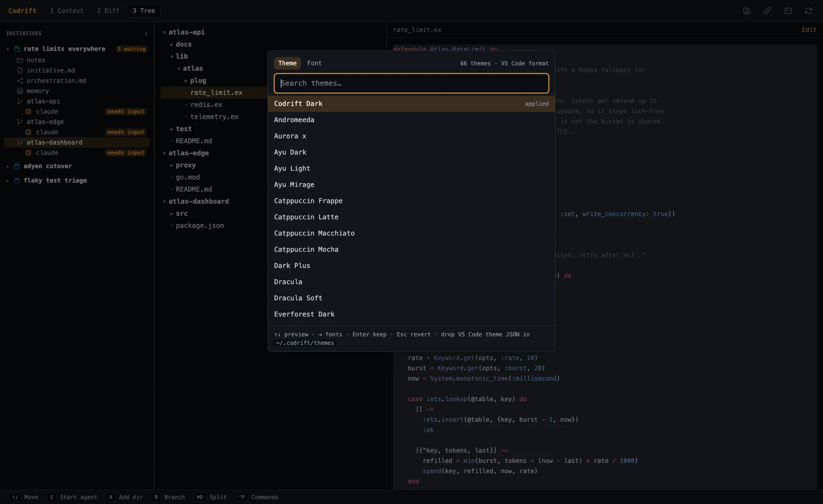Click the Codrift app logo
Screen dimensions: 823x504
22,11
